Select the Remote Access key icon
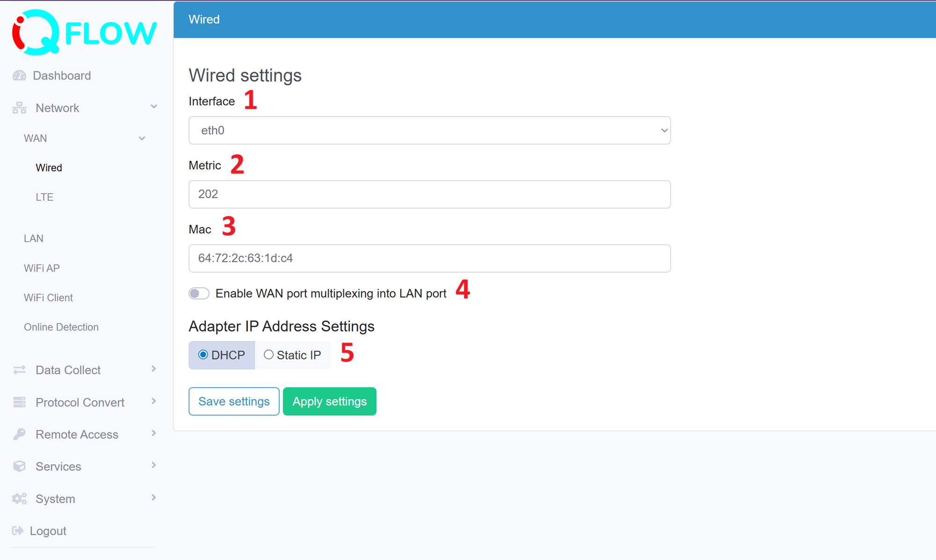This screenshot has width=936, height=560. [x=19, y=434]
